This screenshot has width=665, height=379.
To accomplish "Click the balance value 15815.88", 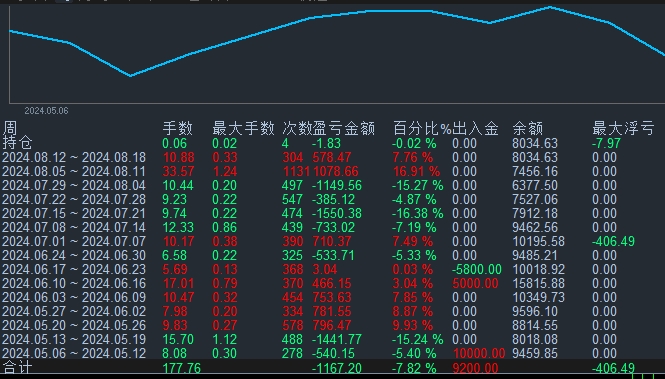I will coord(539,284).
